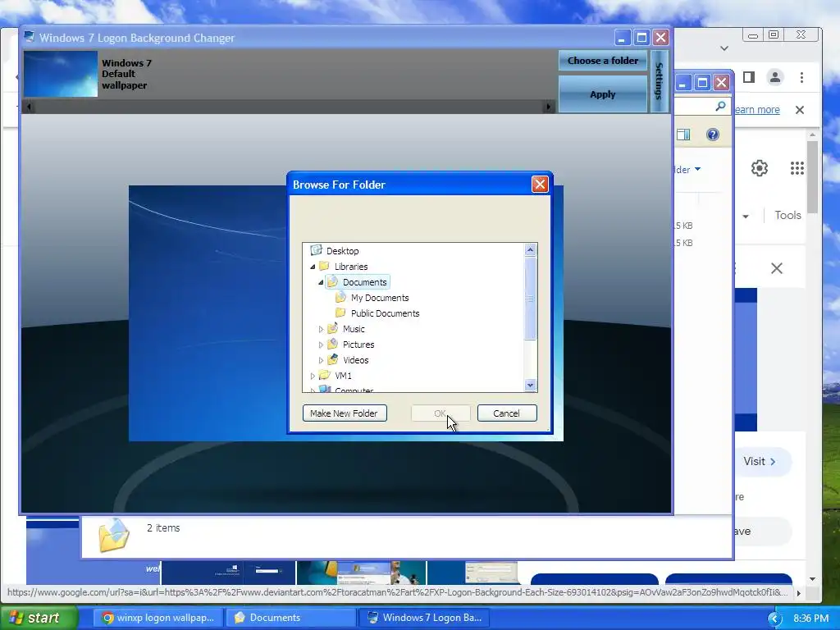
Task: Select Libraries folder in tree
Action: tap(351, 267)
